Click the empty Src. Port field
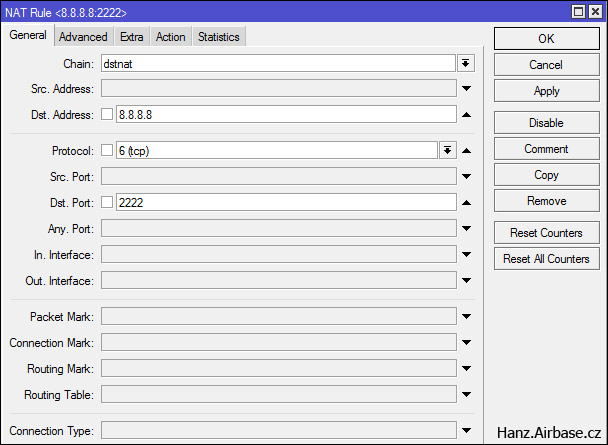The width and height of the screenshot is (608, 445). click(x=279, y=176)
